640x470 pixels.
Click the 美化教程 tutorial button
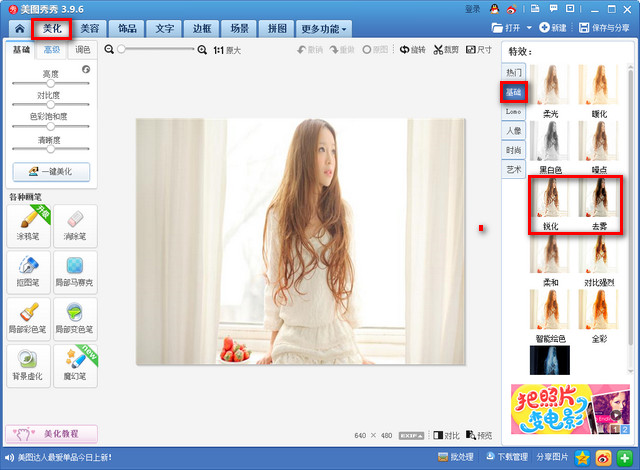(53, 434)
